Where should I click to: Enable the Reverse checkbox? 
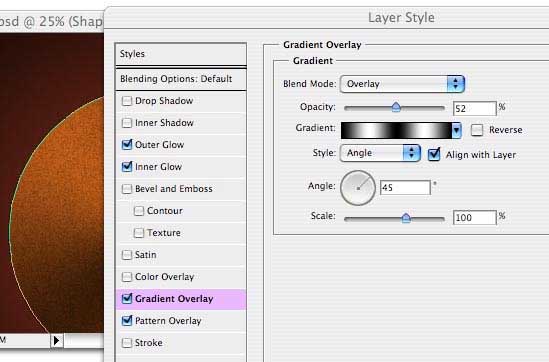click(x=477, y=130)
